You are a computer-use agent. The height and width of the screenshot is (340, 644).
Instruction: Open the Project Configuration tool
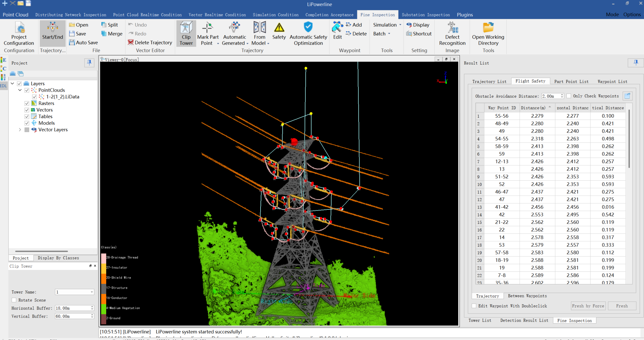coord(19,34)
